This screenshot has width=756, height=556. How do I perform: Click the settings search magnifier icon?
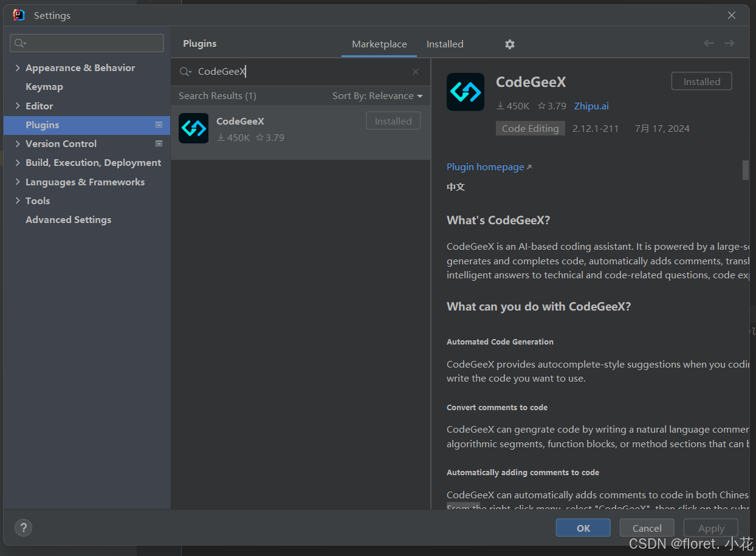point(20,43)
